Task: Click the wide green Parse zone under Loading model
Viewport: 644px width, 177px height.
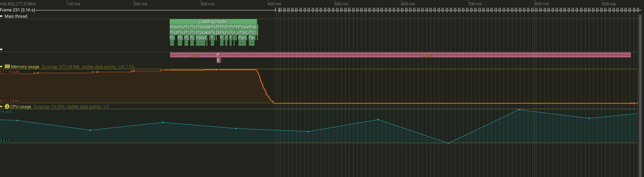Action: 201,38
